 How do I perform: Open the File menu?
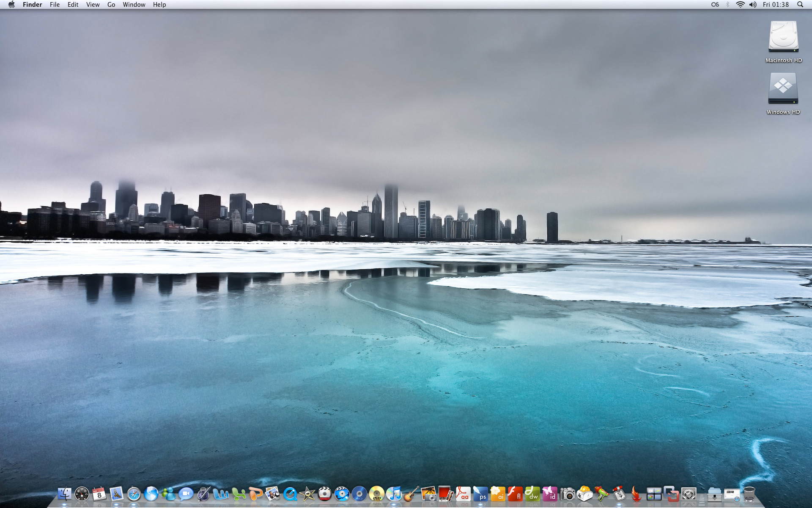point(55,5)
